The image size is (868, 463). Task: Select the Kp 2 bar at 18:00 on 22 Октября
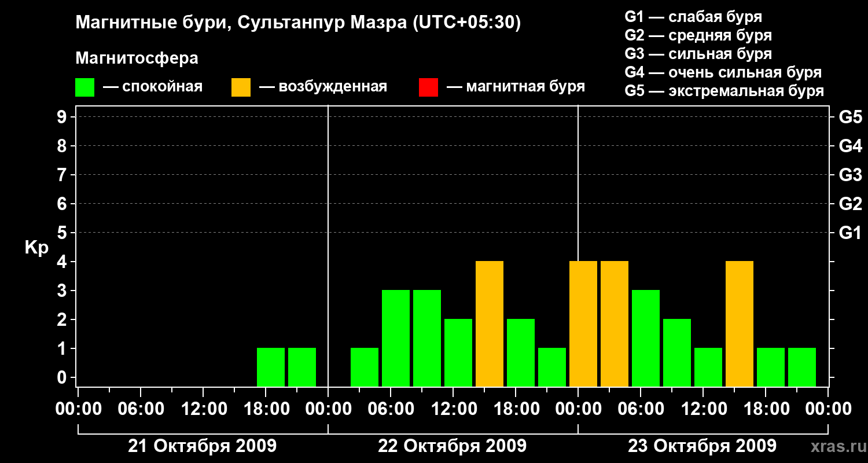click(521, 352)
